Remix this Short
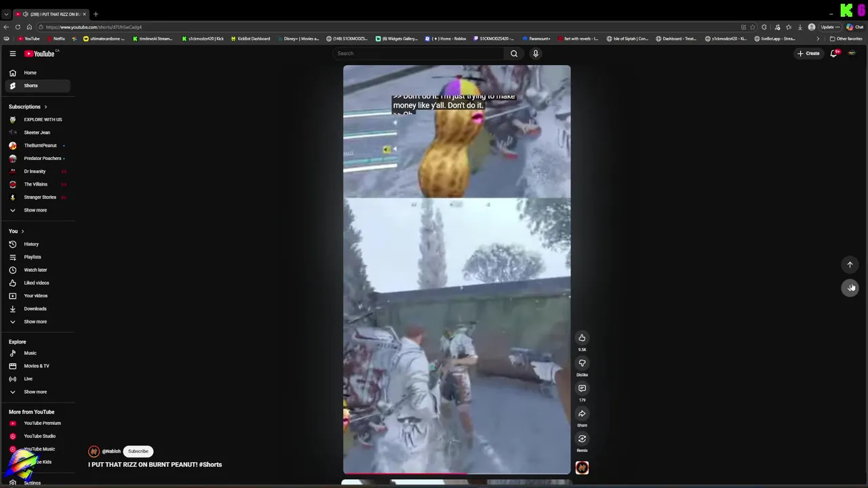Viewport: 868px width, 488px height. [582, 439]
